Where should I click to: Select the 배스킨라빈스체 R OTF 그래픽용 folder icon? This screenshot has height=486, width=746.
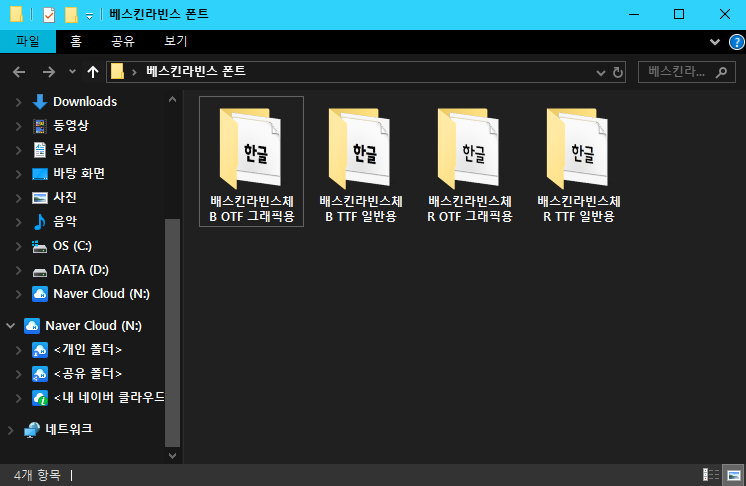click(x=469, y=148)
